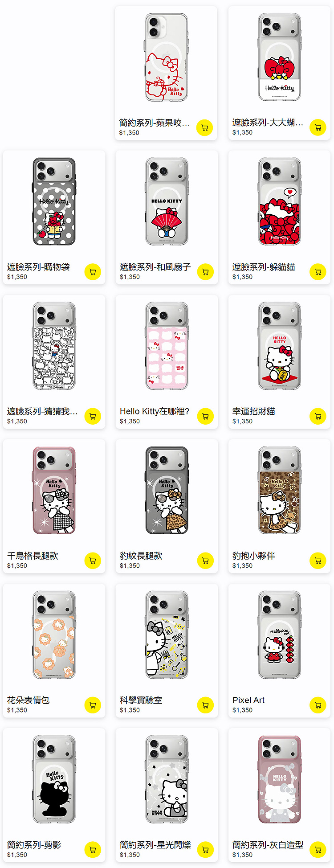The image size is (334, 868).
Task: Add Hello Kitty在哪裡? case to cart
Action: coord(205,416)
